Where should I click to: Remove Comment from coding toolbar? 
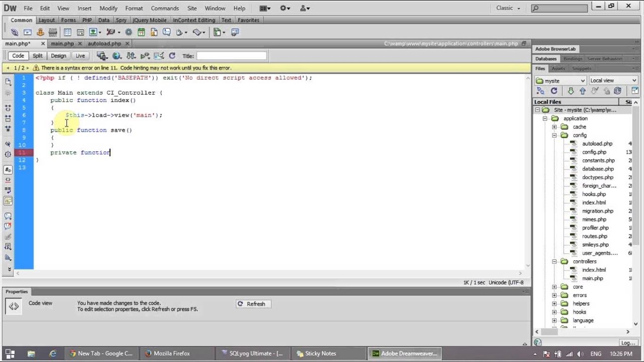8,226
